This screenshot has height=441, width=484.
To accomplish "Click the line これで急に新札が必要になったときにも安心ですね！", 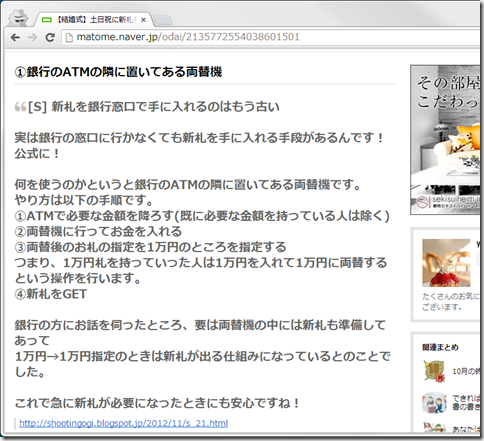I will point(158,403).
